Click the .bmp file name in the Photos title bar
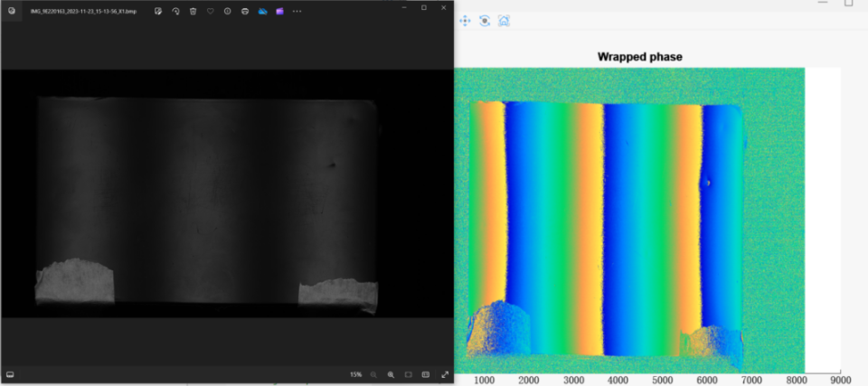 [83, 11]
